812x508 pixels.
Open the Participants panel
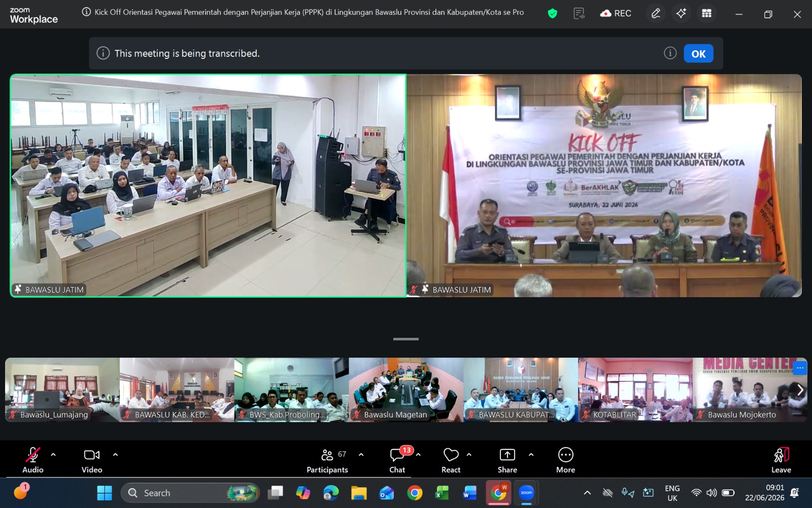327,460
